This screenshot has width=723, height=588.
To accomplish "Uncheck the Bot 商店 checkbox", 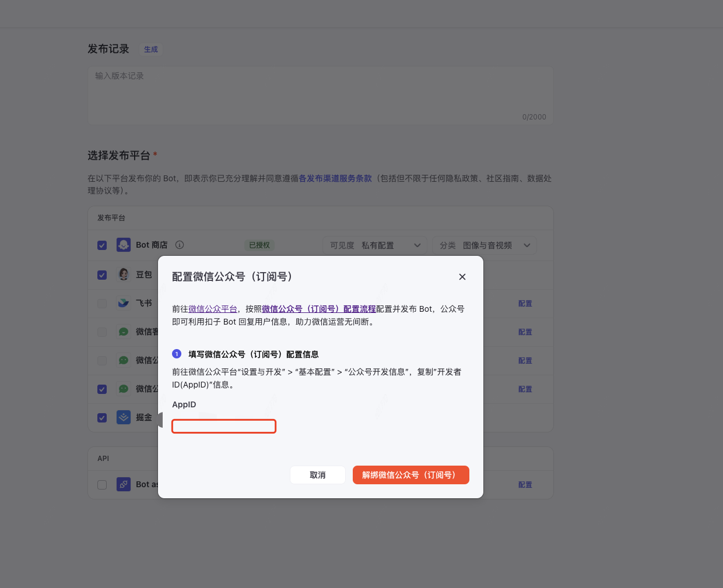I will [102, 245].
